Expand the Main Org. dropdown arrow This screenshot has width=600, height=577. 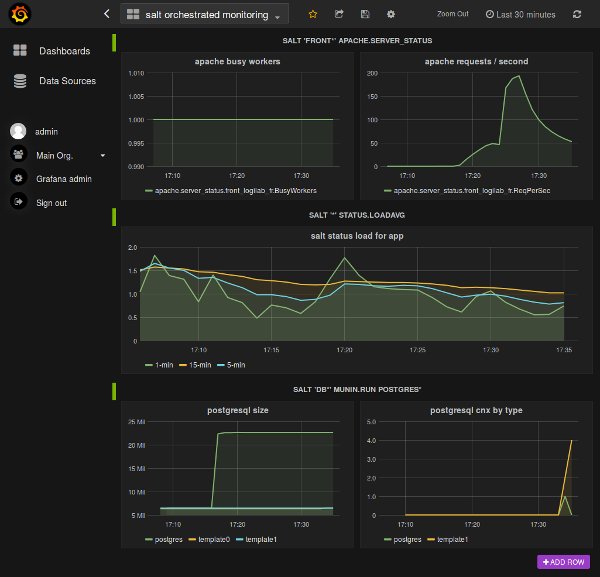[103, 155]
